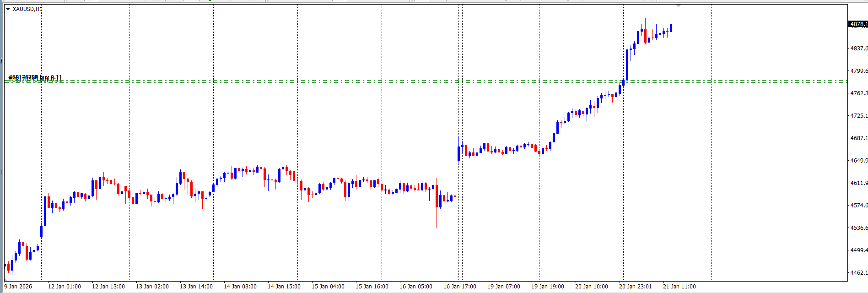The image size is (868, 293).
Task: Click the 12 Jan 13:00 time label
Action: [108, 287]
